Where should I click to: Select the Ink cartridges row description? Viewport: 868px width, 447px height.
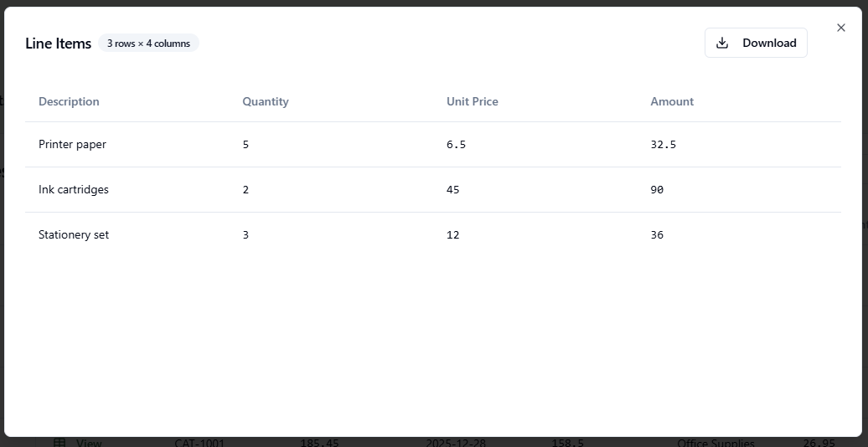pos(74,189)
